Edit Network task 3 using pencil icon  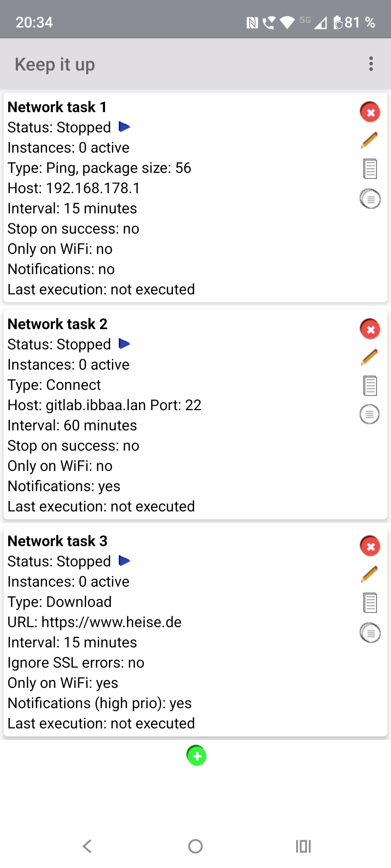[x=370, y=574]
